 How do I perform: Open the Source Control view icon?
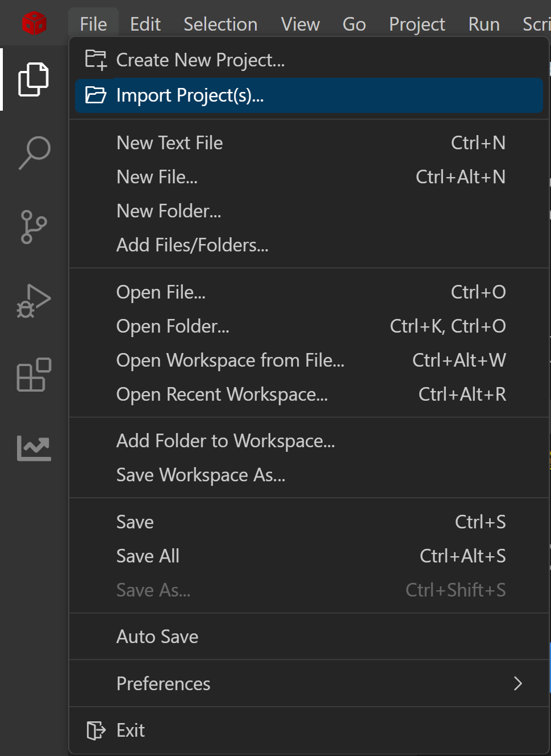click(34, 227)
